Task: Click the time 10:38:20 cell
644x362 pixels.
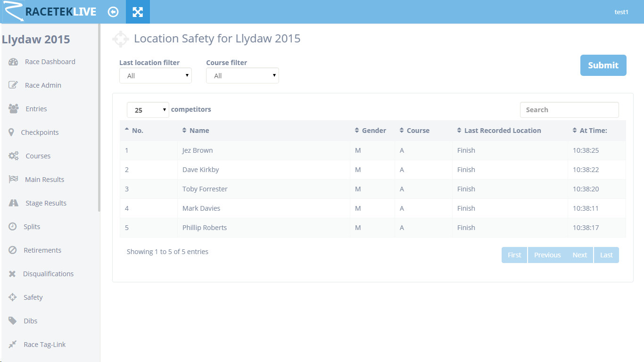Action: tap(597, 189)
